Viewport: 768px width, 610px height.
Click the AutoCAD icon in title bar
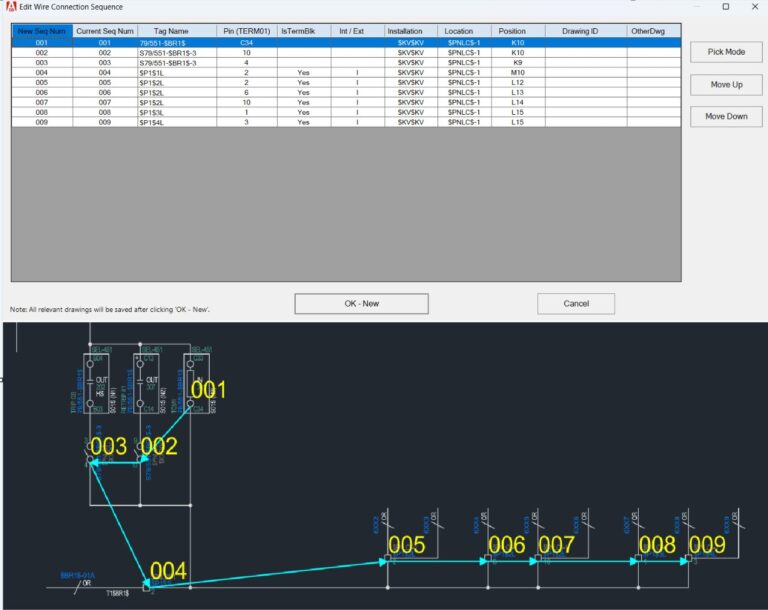click(9, 7)
